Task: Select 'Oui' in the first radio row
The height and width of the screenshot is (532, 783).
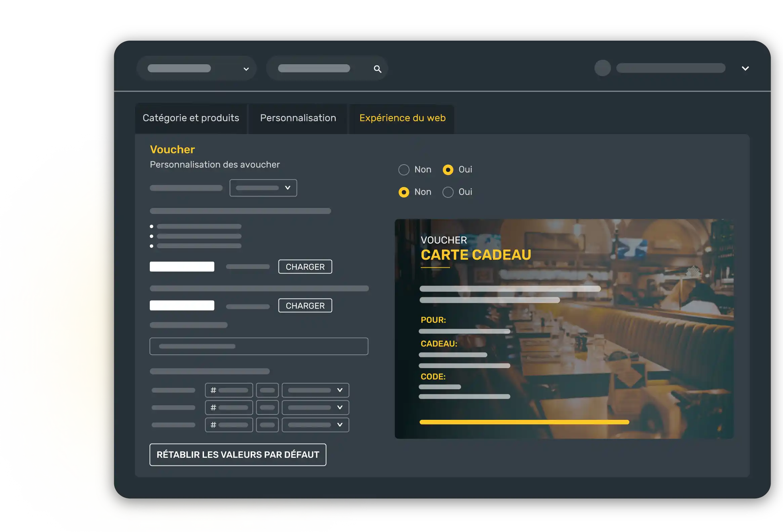Action: (448, 170)
